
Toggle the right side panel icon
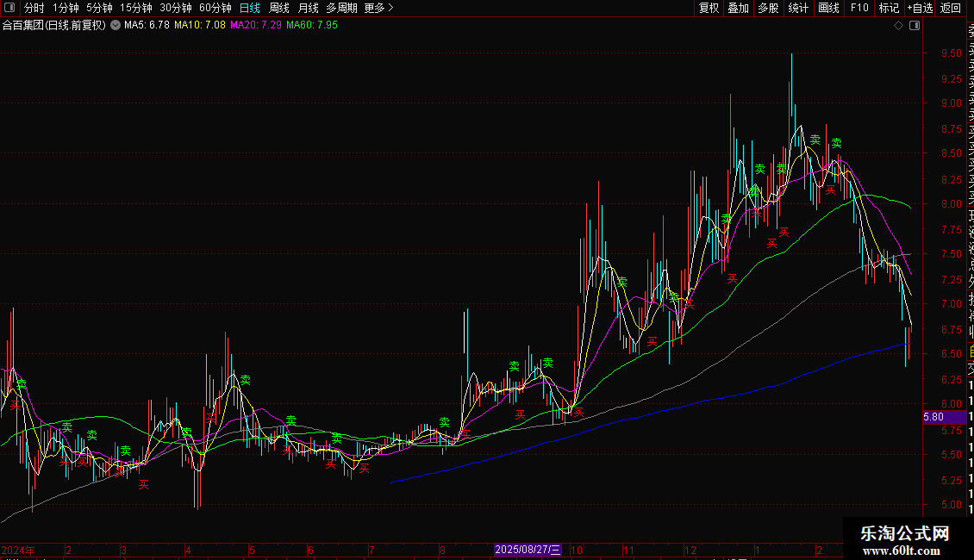915,26
